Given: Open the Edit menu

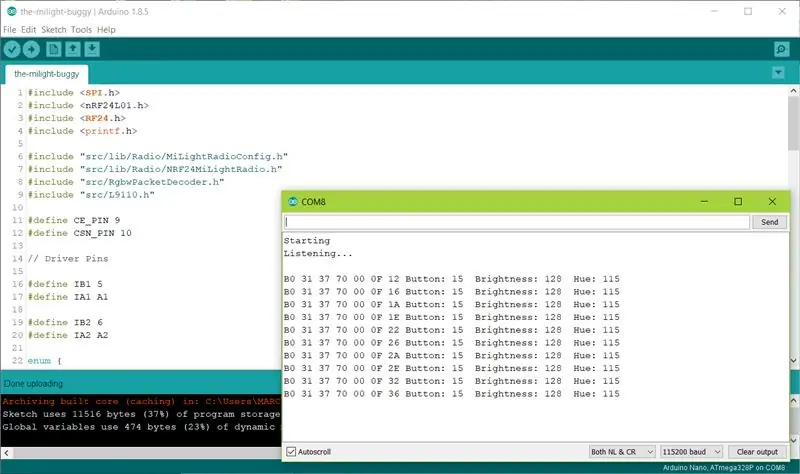Looking at the screenshot, I should tap(29, 30).
